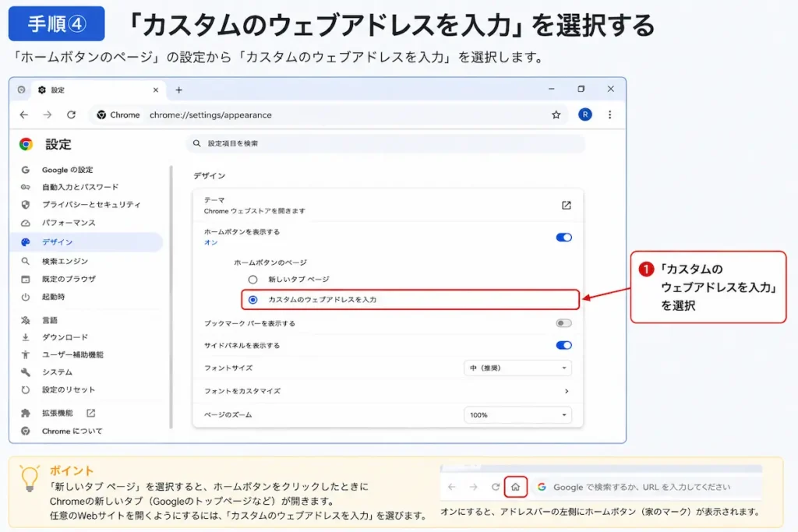Open ユーザー補助機能 settings
The image size is (798, 532).
[72, 354]
